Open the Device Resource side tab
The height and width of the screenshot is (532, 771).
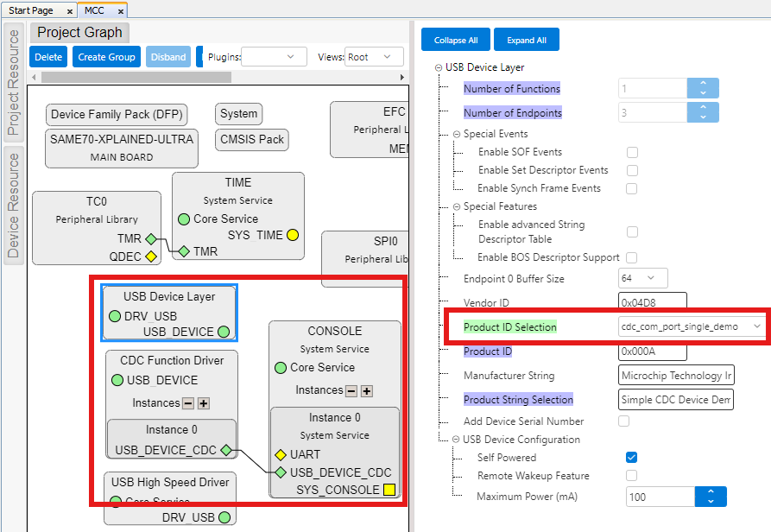click(x=14, y=206)
